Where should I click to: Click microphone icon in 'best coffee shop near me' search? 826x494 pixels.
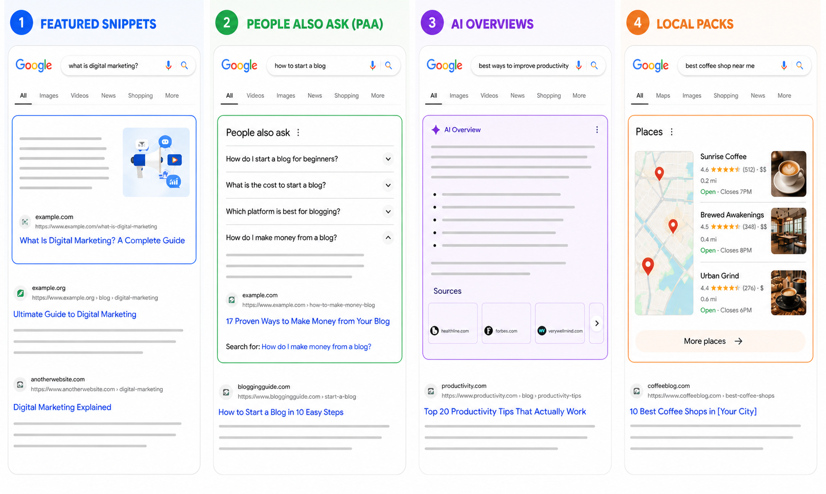(784, 65)
